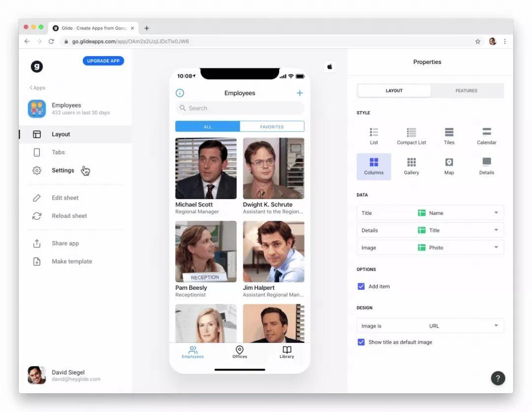The height and width of the screenshot is (412, 532).
Task: Open the help question mark button
Action: click(x=498, y=378)
